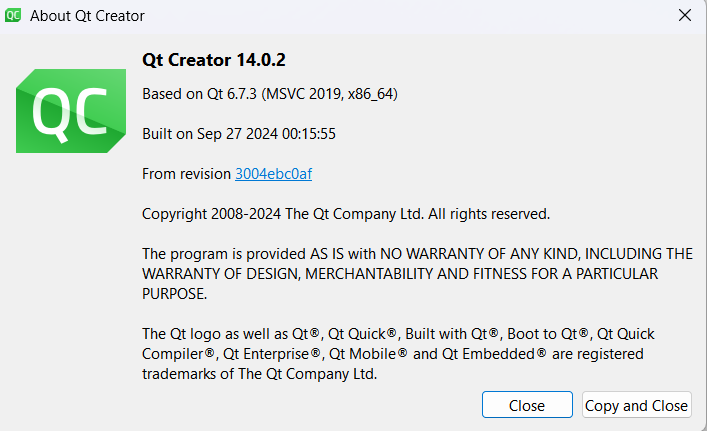Click the small QC icon in title bar
The image size is (707, 431).
15,16
